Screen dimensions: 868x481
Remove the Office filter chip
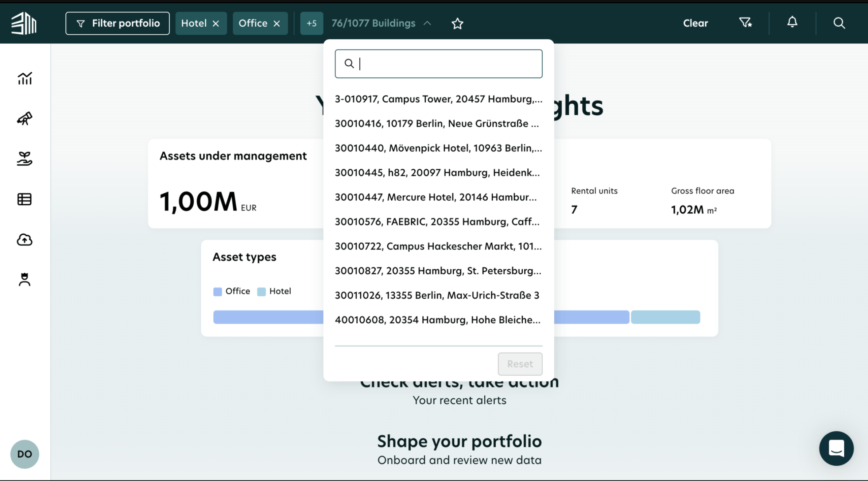point(277,23)
